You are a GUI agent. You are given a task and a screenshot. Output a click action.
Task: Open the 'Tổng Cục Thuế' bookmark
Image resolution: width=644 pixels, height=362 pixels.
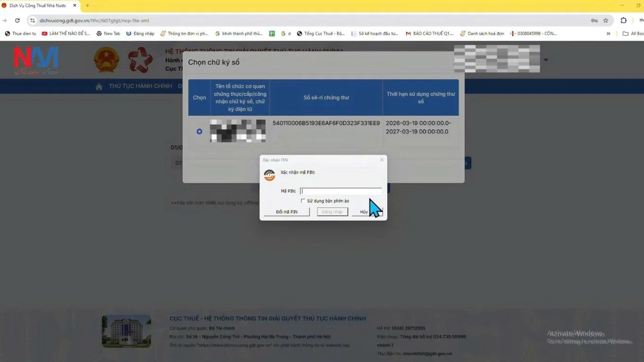(x=321, y=33)
